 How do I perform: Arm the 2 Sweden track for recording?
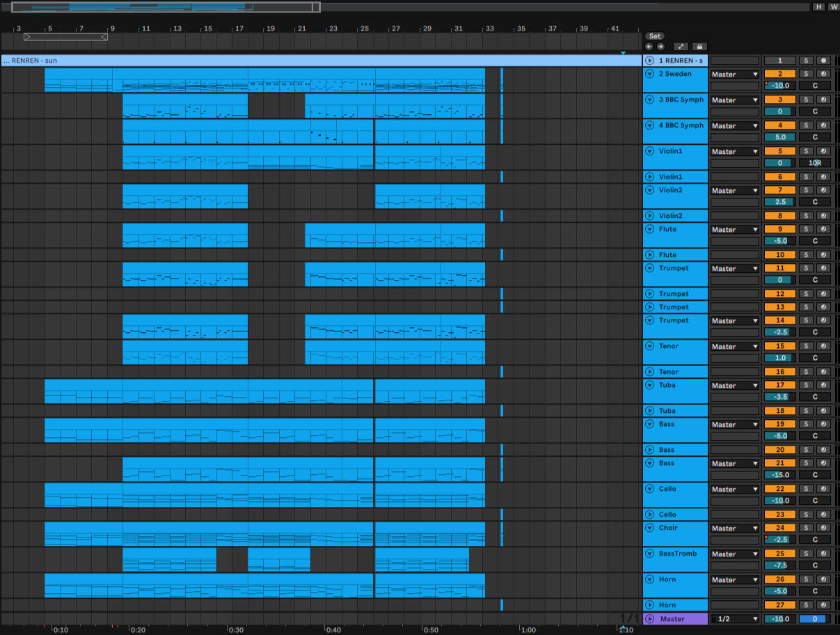click(x=823, y=74)
